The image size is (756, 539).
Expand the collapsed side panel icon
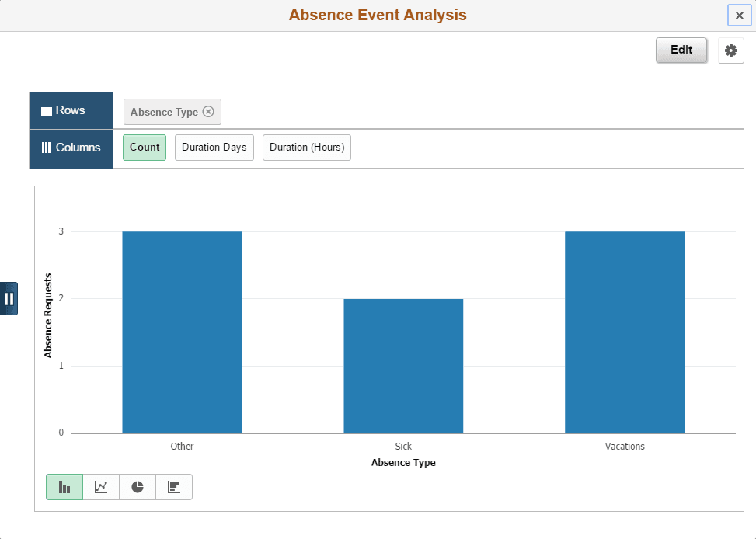[x=9, y=298]
